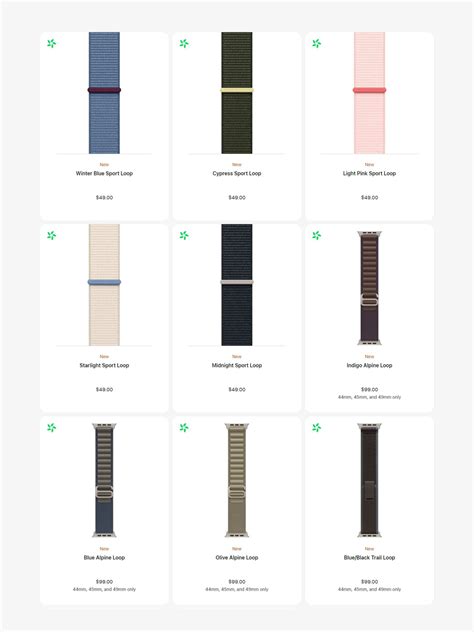Viewport: 474px width, 632px height.
Task: Click the green pinwheel icon on Blue/Black Trail card
Action: (317, 428)
